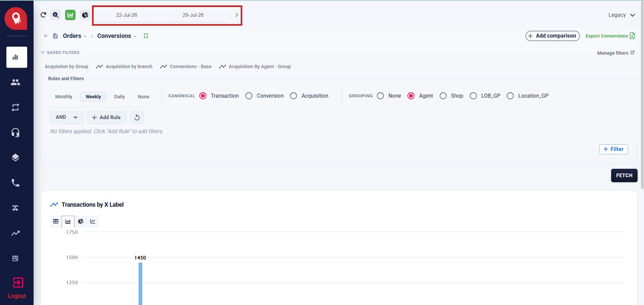This screenshot has width=644, height=305.
Task: Go back using the left arrow icon
Action: coord(46,36)
